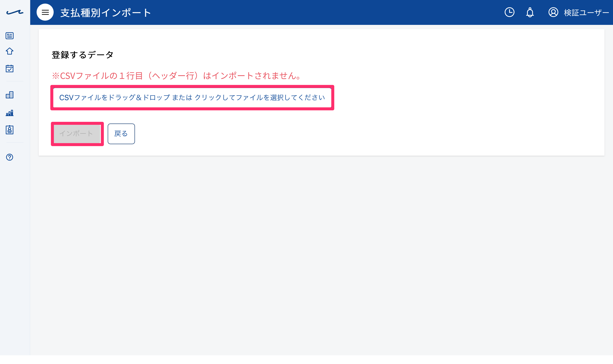Open the clock history icon in header
This screenshot has width=613, height=364.
509,12
